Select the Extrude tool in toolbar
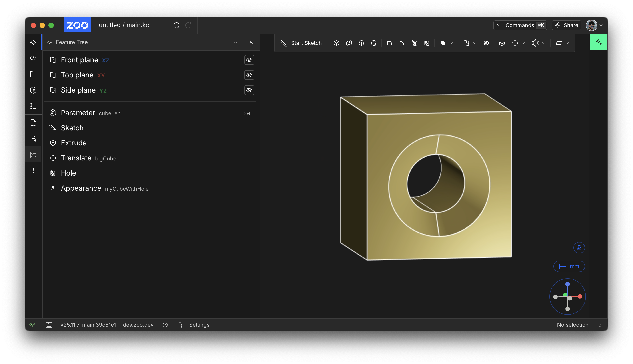The height and width of the screenshot is (364, 633). (336, 43)
